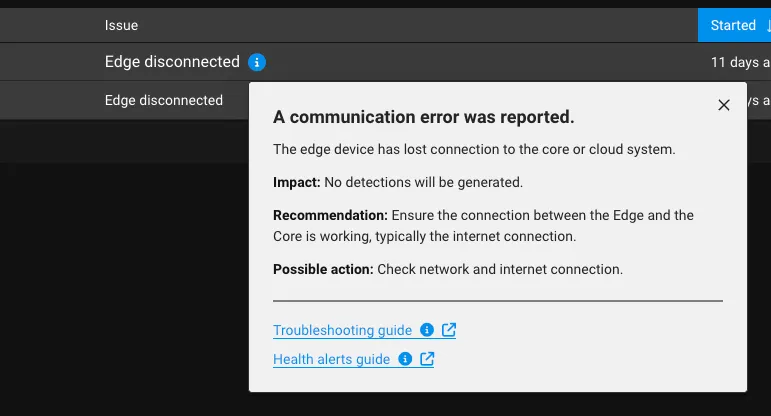
Task: Click info icon next to Health alerts guide
Action: [x=405, y=359]
